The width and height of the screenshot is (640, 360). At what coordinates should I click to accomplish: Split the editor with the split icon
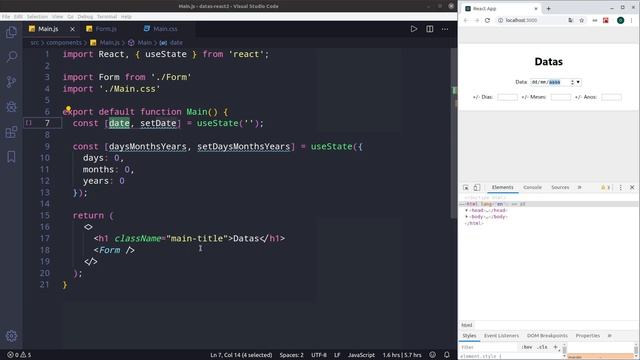[430, 29]
